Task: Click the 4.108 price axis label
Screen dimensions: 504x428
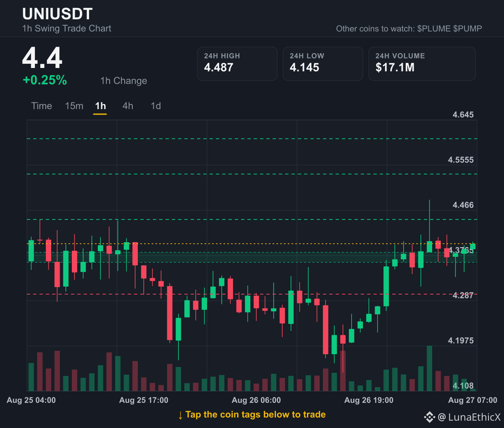Action: click(463, 386)
